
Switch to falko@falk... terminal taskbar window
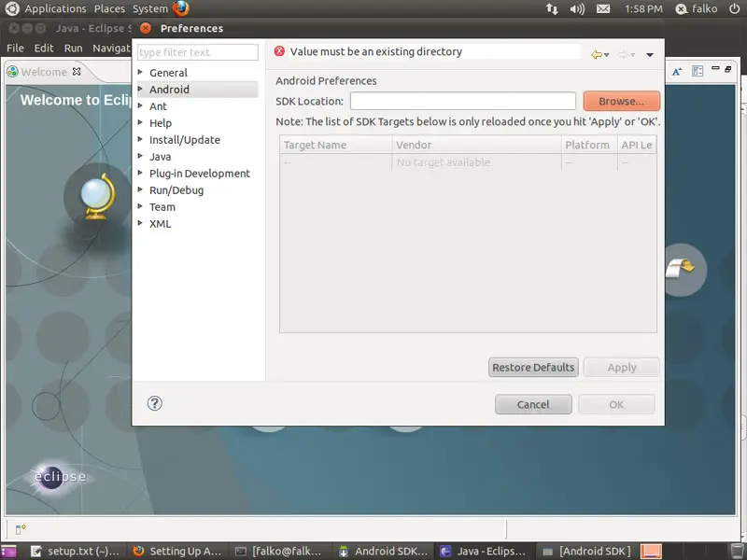coord(279,552)
